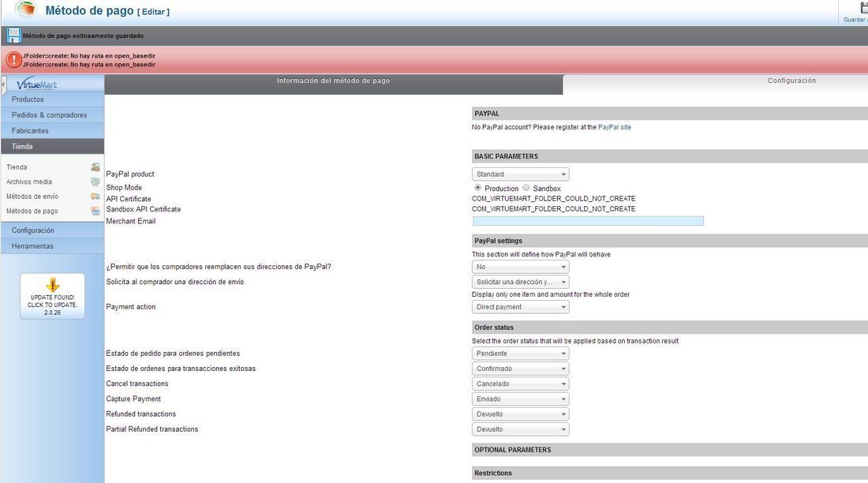Screen dimensions: 868x483
Task: Click the Sandbox API Certificate label
Action: (x=144, y=209)
